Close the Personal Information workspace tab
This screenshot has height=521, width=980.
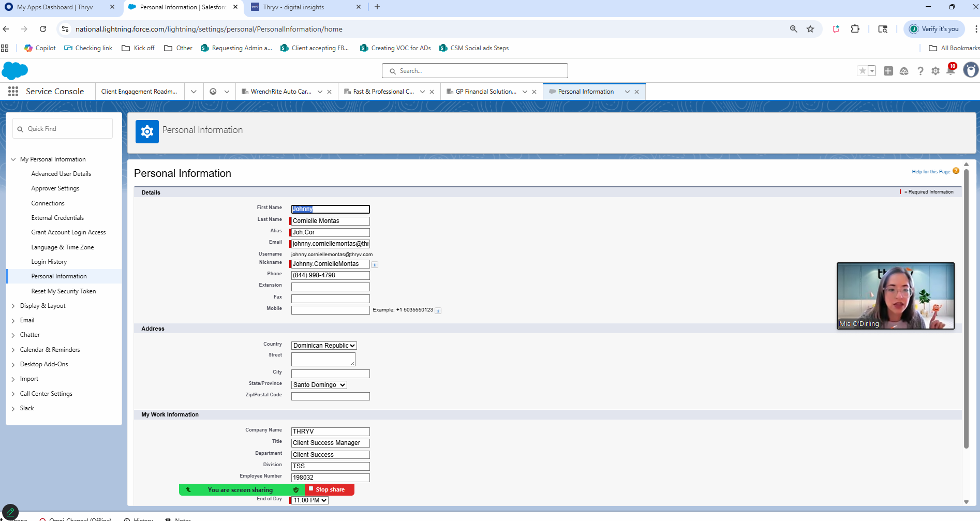click(637, 92)
